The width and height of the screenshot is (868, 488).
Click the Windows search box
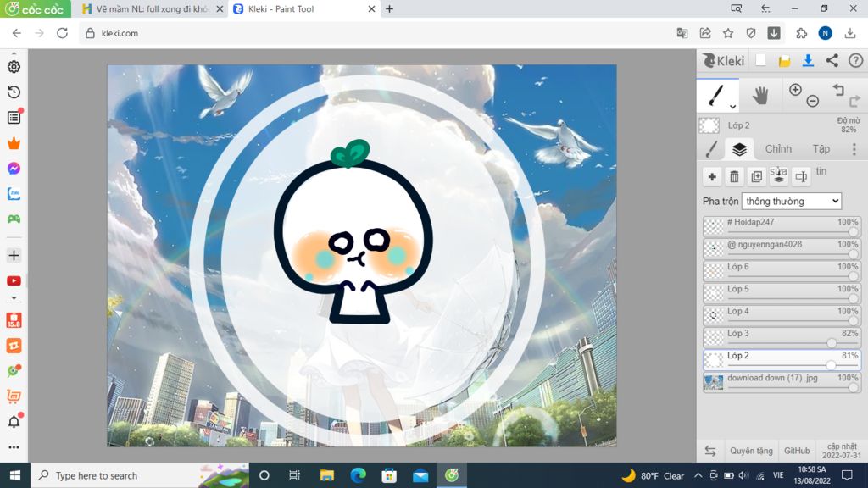(x=140, y=476)
